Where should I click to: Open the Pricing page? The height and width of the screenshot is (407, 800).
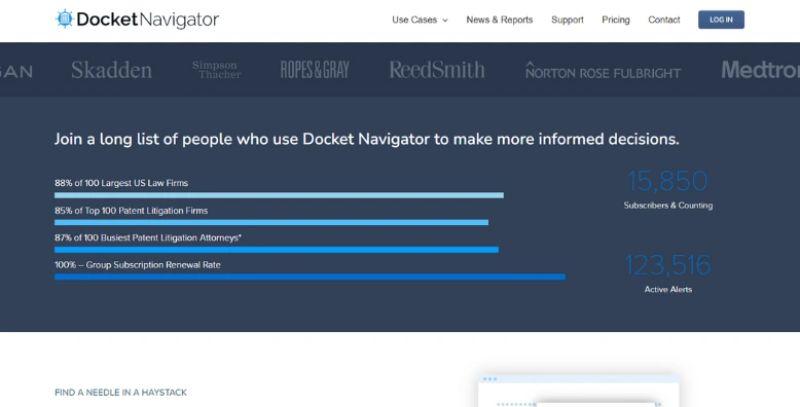tap(615, 20)
